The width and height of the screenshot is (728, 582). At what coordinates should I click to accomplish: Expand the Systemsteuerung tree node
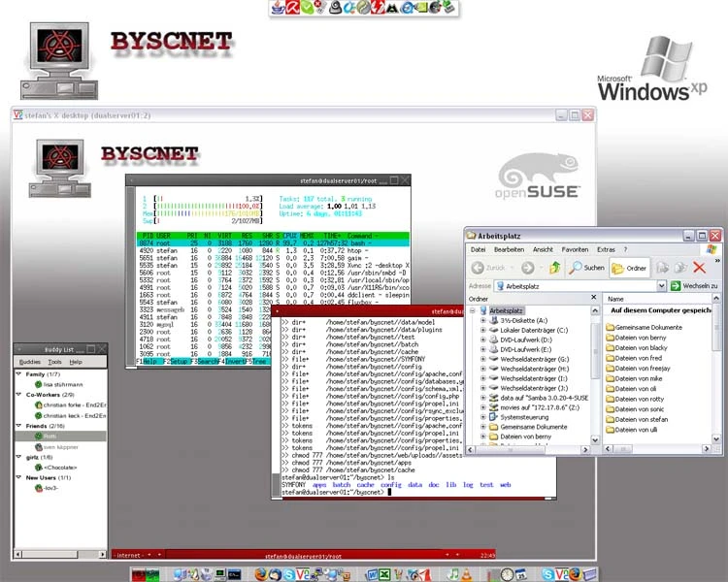[x=482, y=417]
